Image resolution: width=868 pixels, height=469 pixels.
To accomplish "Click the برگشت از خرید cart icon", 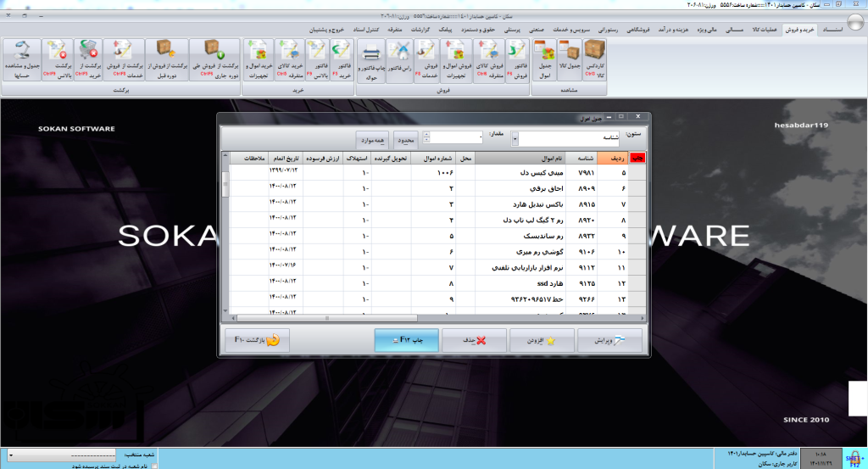I will click(x=88, y=60).
